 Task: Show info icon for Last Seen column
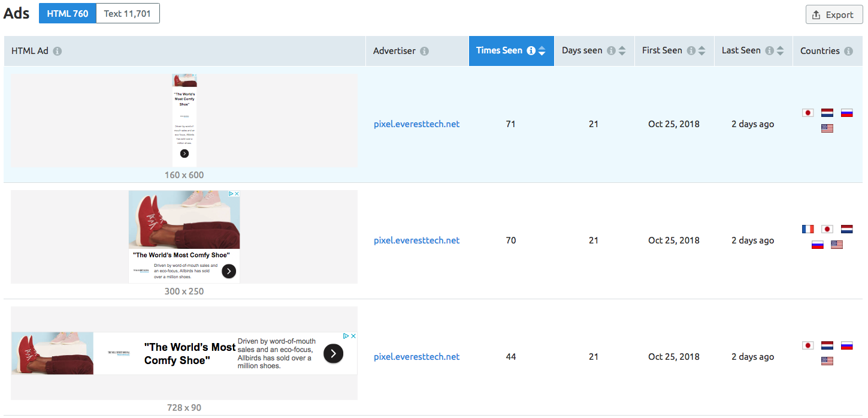[770, 51]
